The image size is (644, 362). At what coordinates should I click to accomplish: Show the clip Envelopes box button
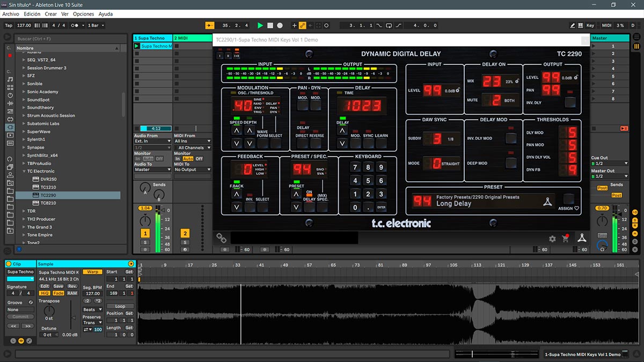point(29,341)
